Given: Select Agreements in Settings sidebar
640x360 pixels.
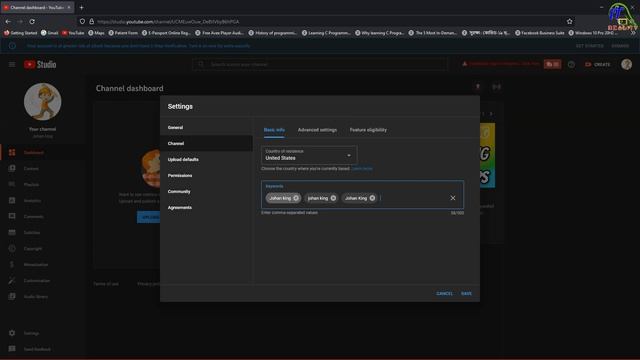Looking at the screenshot, I should coord(206,207).
